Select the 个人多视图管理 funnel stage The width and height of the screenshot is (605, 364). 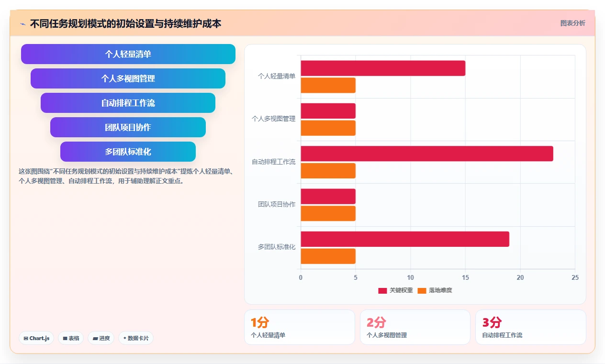(x=128, y=78)
